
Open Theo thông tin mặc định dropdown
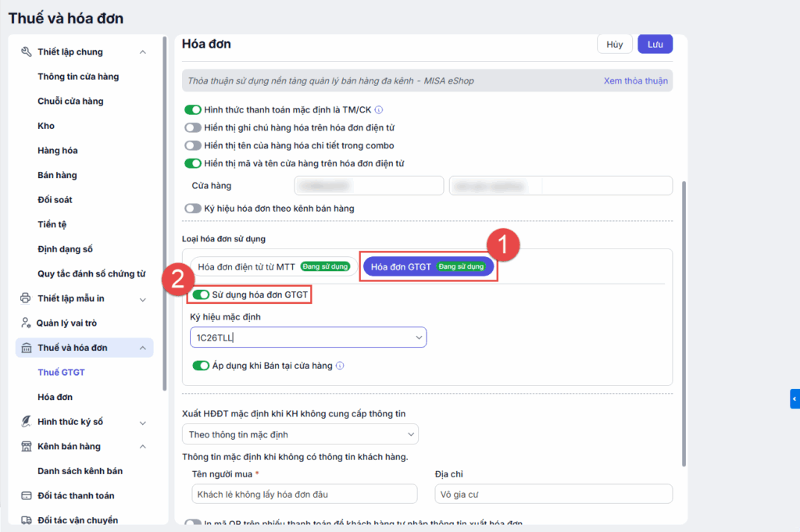click(x=412, y=434)
